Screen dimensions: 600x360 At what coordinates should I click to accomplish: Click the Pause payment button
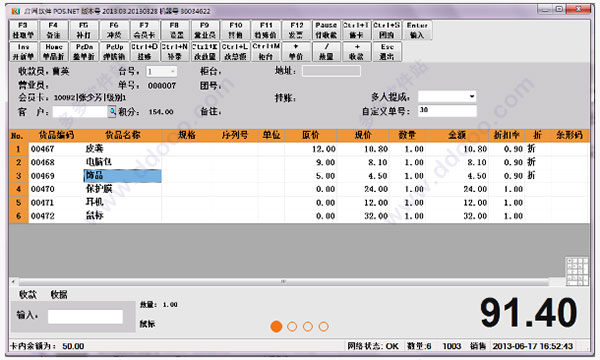pyautogui.click(x=326, y=30)
